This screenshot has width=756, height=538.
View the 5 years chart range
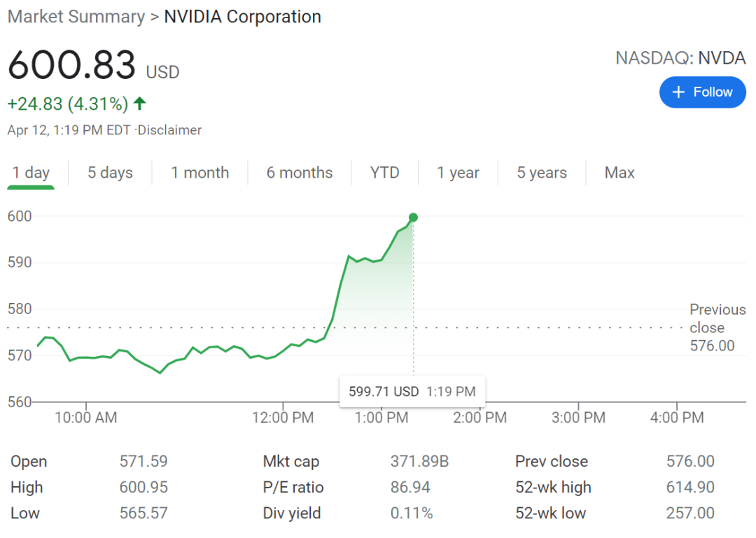542,173
